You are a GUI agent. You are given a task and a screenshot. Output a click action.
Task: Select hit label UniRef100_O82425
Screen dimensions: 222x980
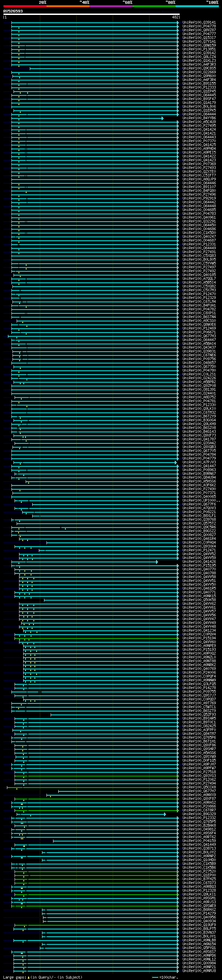[199, 726]
